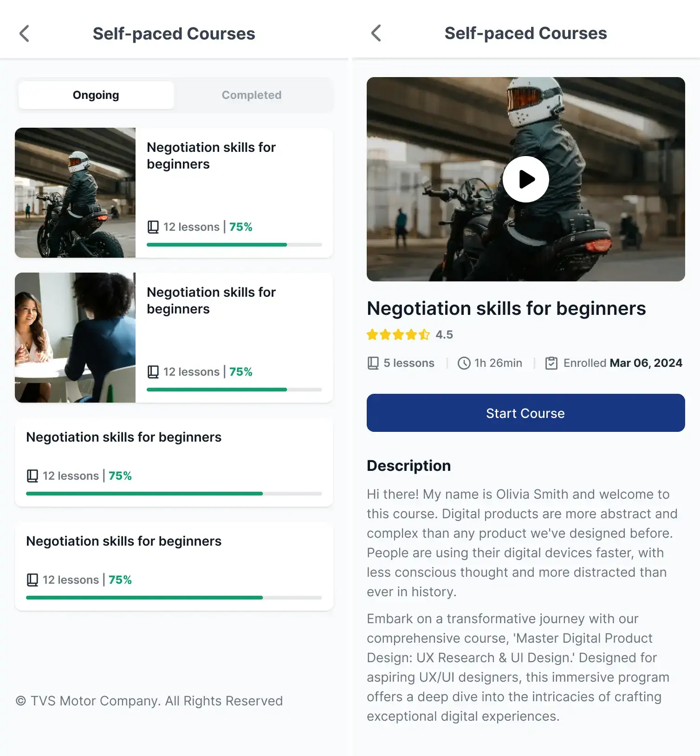700x756 pixels.
Task: Click the TVS Motor Company copyright text
Action: (149, 701)
